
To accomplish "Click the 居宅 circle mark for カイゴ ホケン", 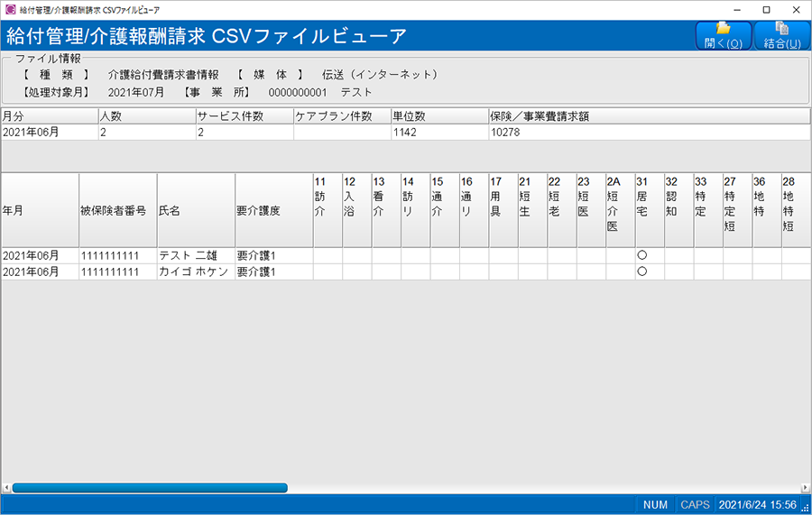I will [x=642, y=271].
